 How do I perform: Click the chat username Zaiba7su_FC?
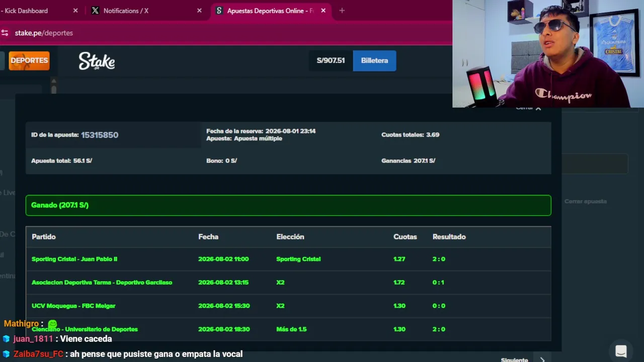[38, 354]
